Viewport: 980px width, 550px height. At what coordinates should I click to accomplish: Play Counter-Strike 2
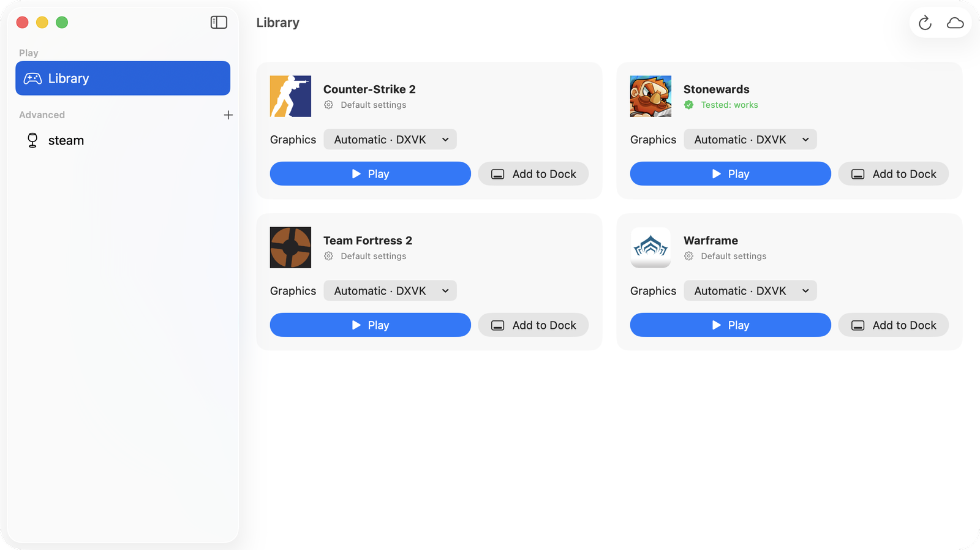(x=371, y=174)
